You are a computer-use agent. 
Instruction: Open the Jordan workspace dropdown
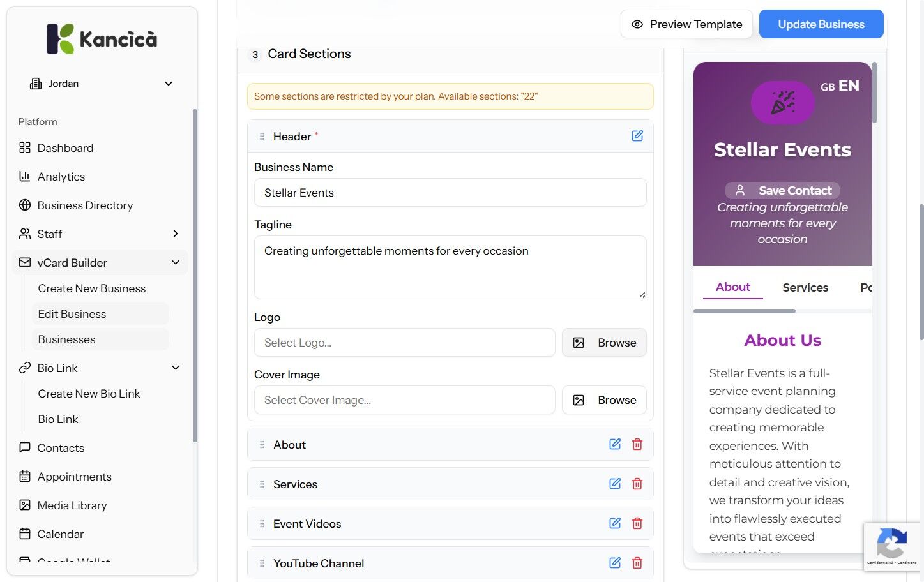[102, 84]
